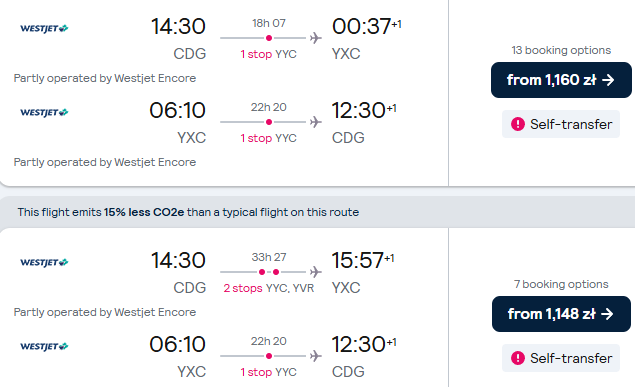The height and width of the screenshot is (387, 635).
Task: Click the WestJet logo beside the 14:30 CDG departure in the first card
Action: tap(44, 28)
